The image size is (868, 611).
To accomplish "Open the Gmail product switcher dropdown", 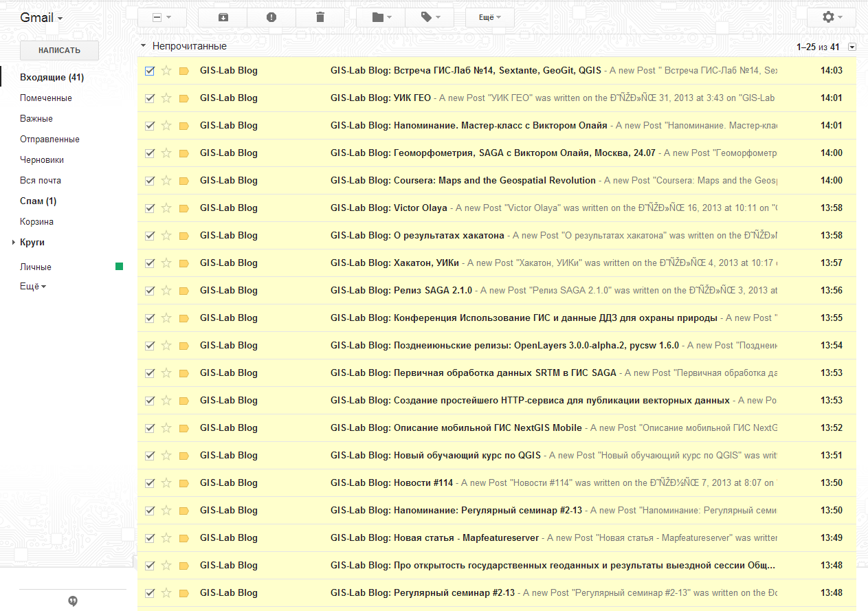I will pyautogui.click(x=41, y=17).
